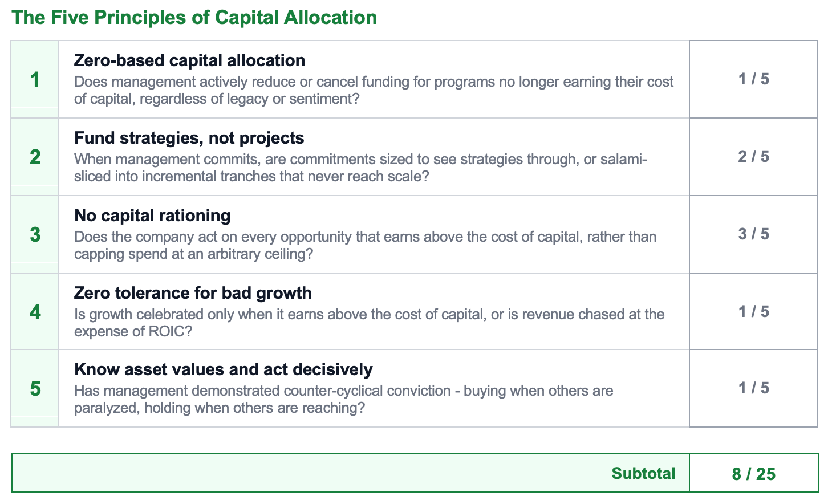828x504 pixels.
Task: Click the 8 / 25 subtotal value
Action: tap(753, 473)
